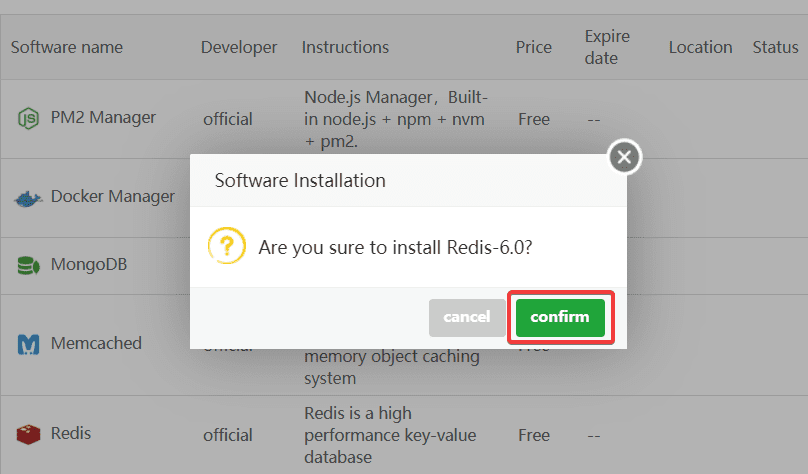Click the yellow question mark icon

227,246
